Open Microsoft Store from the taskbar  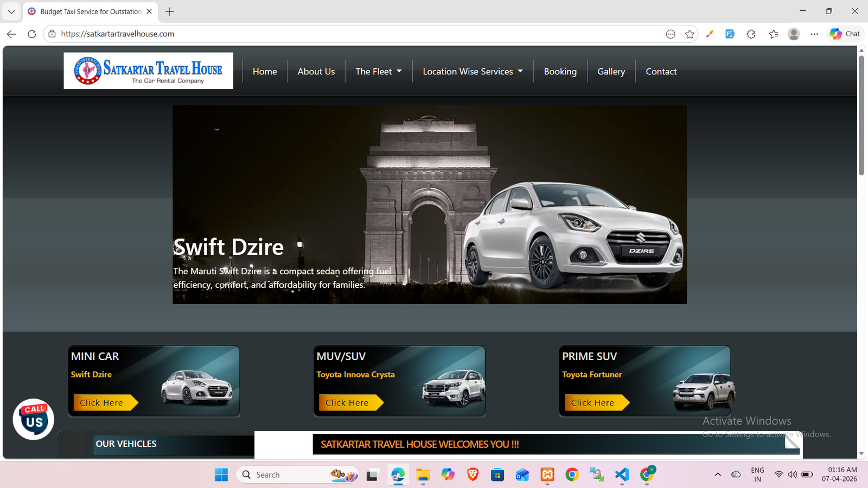(x=497, y=474)
